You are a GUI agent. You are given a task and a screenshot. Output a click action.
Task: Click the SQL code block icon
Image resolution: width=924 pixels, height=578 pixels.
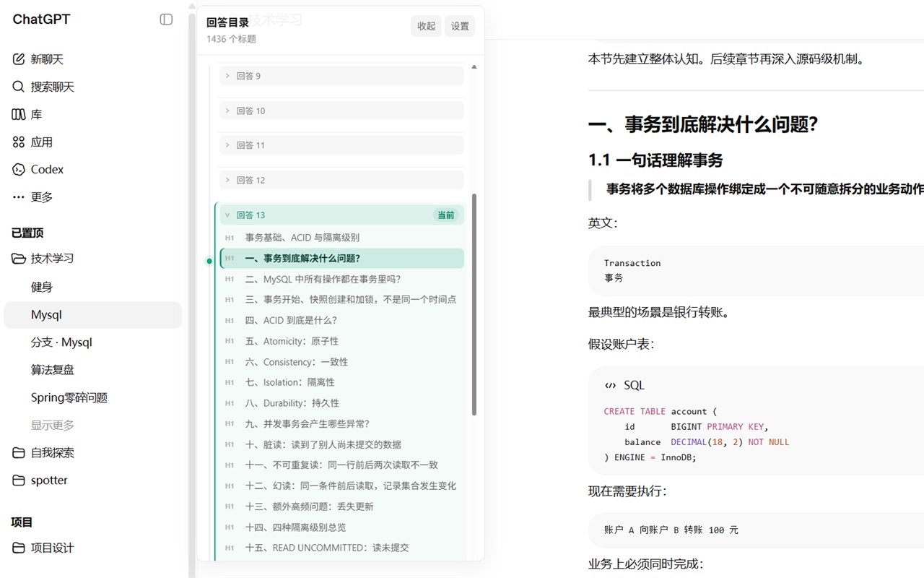(611, 386)
